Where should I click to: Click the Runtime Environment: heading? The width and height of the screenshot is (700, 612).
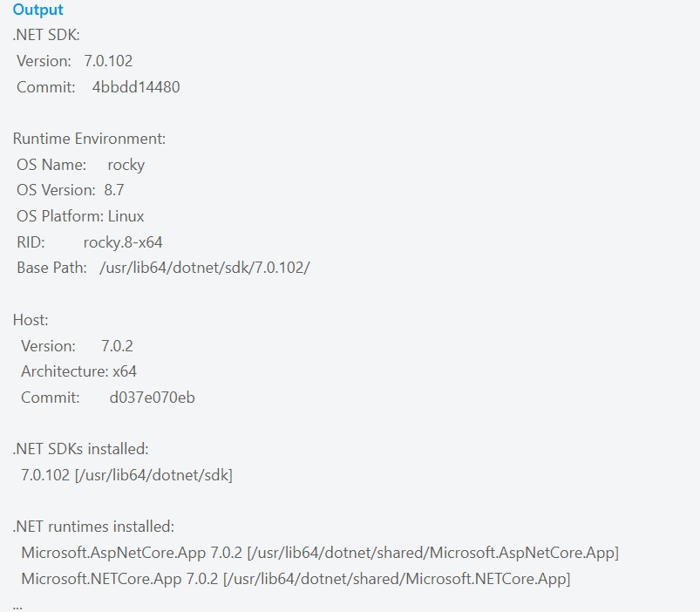coord(89,139)
